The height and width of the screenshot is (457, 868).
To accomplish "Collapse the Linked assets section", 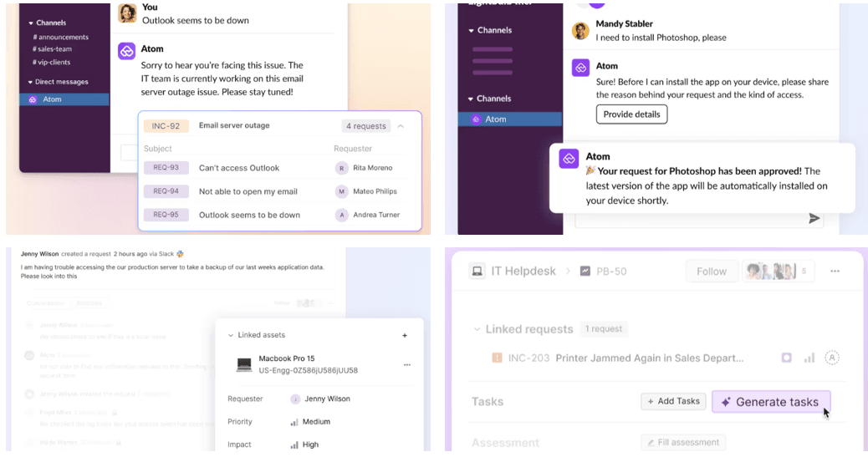I will click(x=231, y=335).
